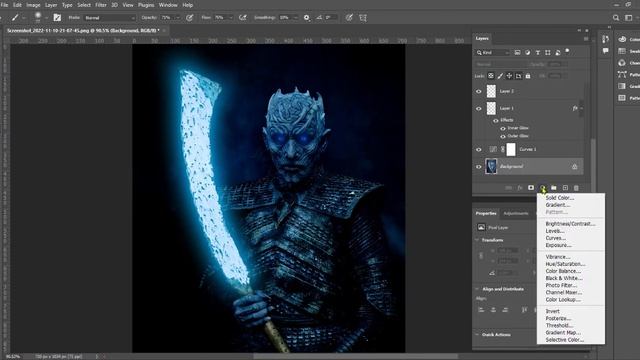The image size is (640, 360).
Task: Hide the Background layer eye icon
Action: pos(479,167)
